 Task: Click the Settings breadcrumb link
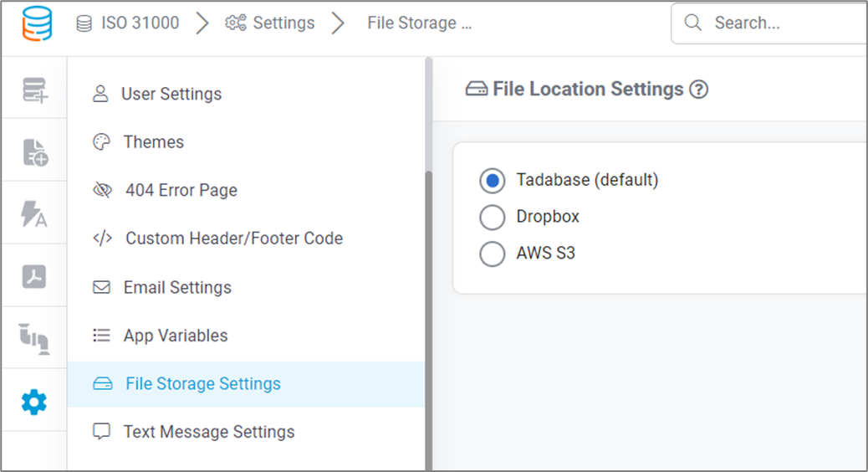[269, 23]
